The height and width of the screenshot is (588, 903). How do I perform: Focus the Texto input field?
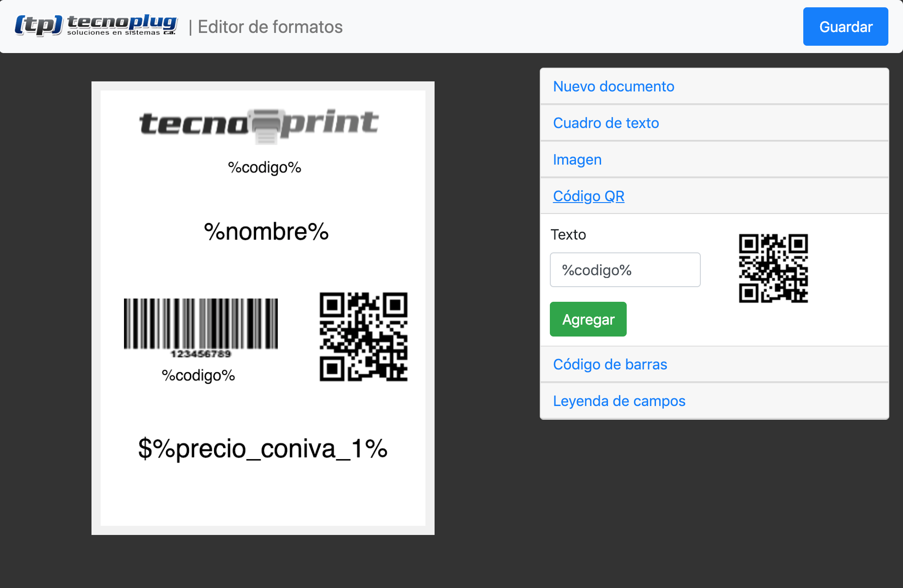point(625,270)
